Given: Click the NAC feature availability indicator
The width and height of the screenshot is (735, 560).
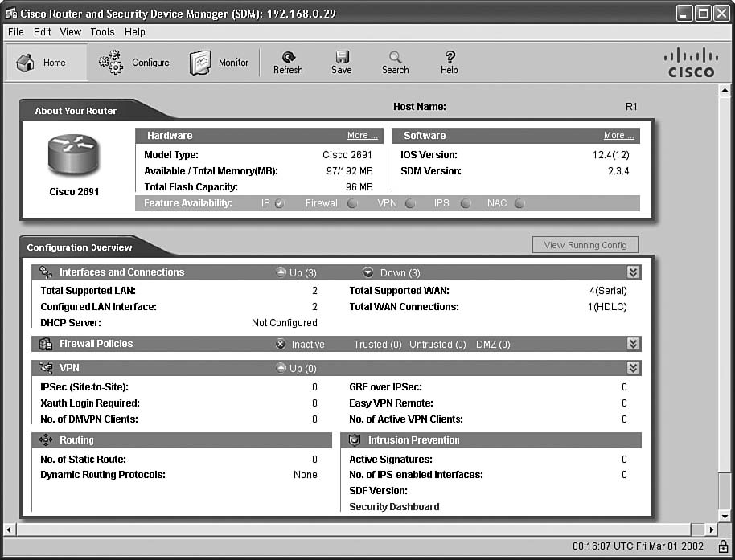Looking at the screenshot, I should pyautogui.click(x=519, y=203).
